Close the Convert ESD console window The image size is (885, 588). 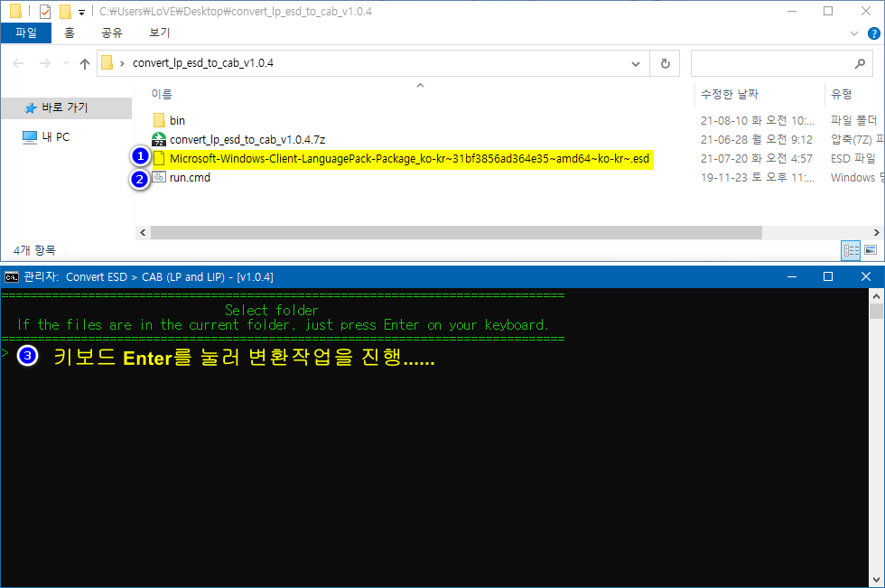[866, 276]
